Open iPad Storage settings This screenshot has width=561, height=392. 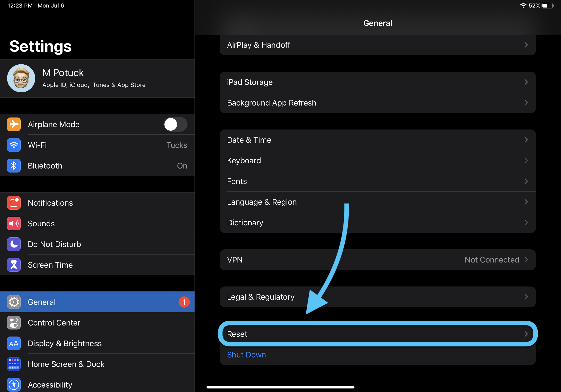378,82
